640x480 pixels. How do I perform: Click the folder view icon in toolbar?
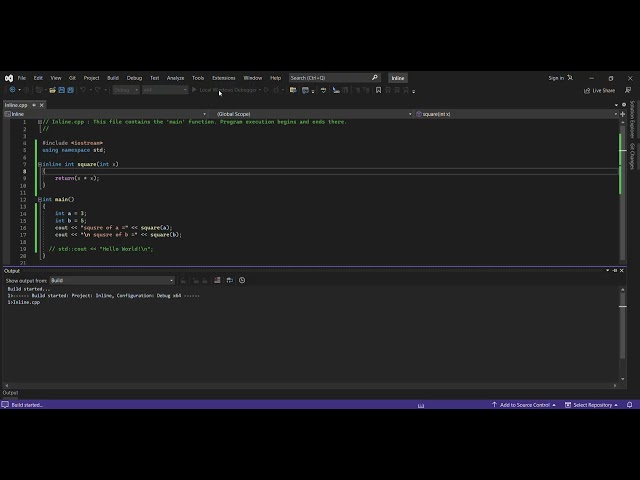click(293, 90)
